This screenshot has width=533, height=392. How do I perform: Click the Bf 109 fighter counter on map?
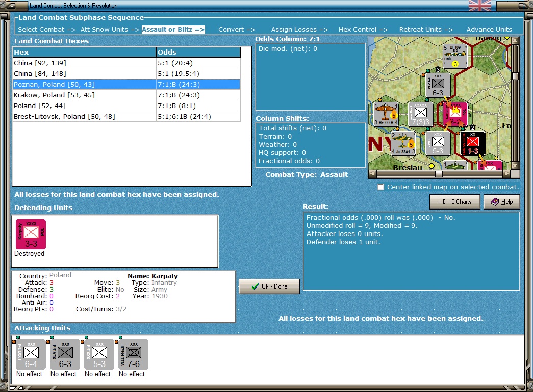click(x=455, y=56)
